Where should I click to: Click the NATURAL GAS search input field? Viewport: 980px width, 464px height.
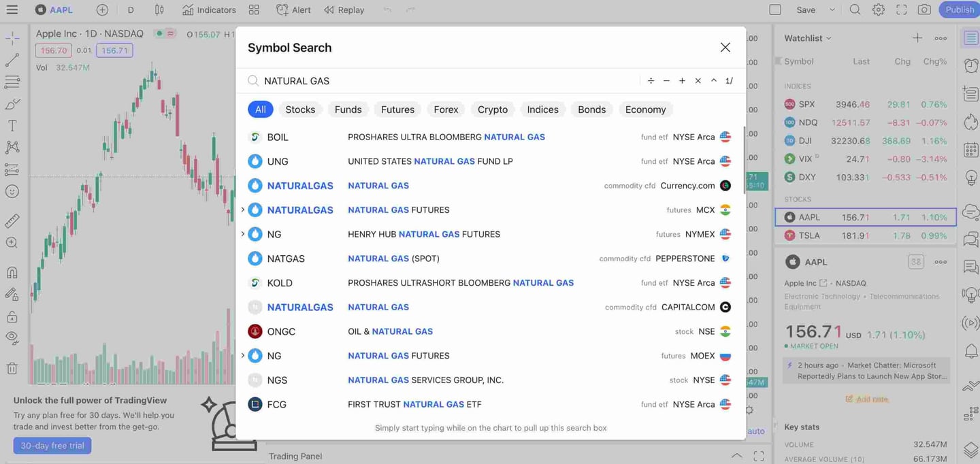pos(442,80)
